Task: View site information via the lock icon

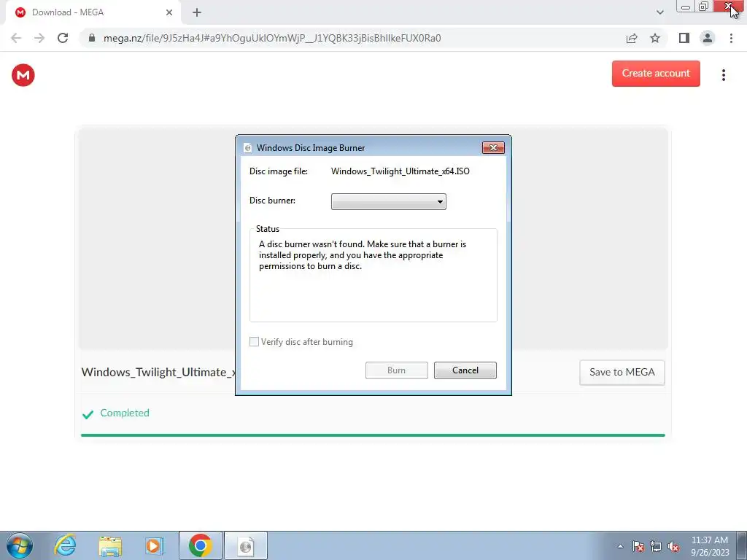Action: 92,38
